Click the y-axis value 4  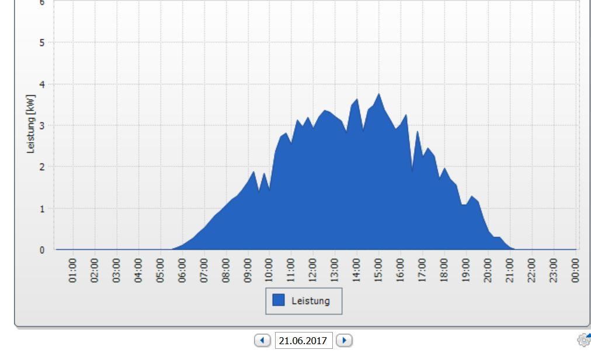(x=42, y=85)
